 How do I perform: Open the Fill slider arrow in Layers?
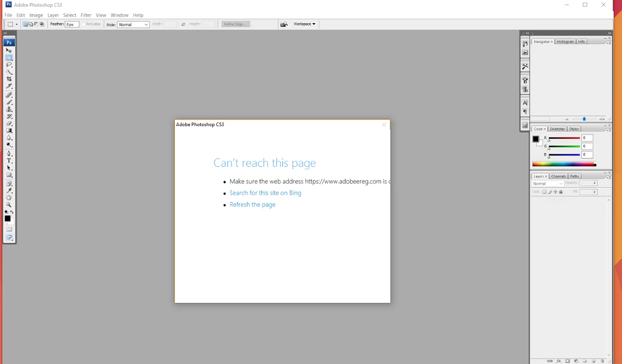(594, 192)
